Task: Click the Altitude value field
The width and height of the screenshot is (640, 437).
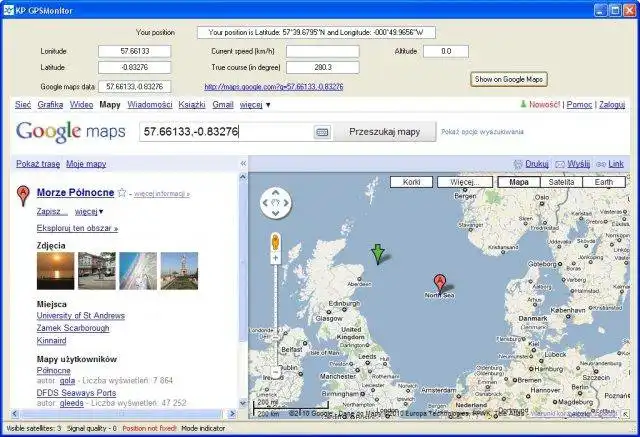Action: click(x=446, y=51)
